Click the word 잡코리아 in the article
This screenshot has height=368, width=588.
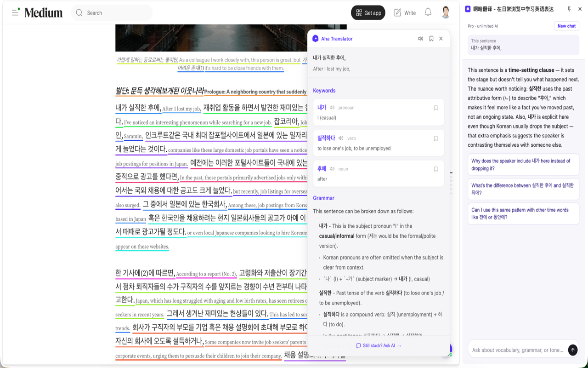[x=286, y=122]
